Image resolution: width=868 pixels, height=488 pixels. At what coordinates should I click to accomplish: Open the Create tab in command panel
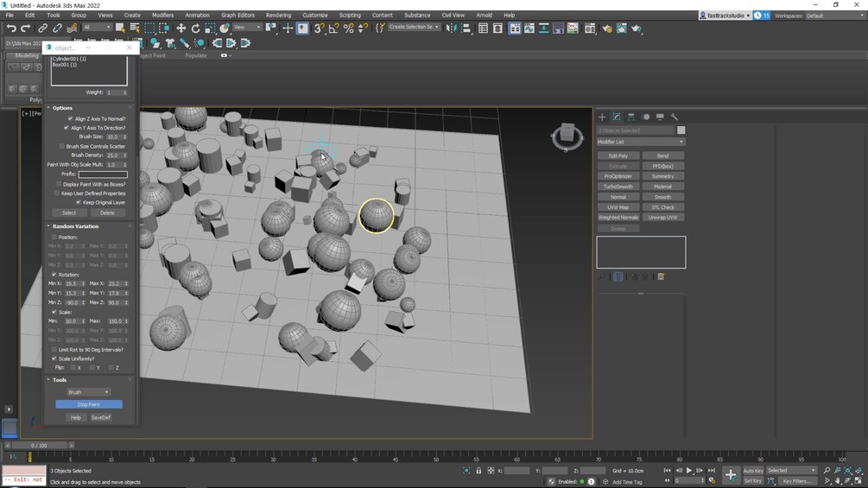[602, 117]
